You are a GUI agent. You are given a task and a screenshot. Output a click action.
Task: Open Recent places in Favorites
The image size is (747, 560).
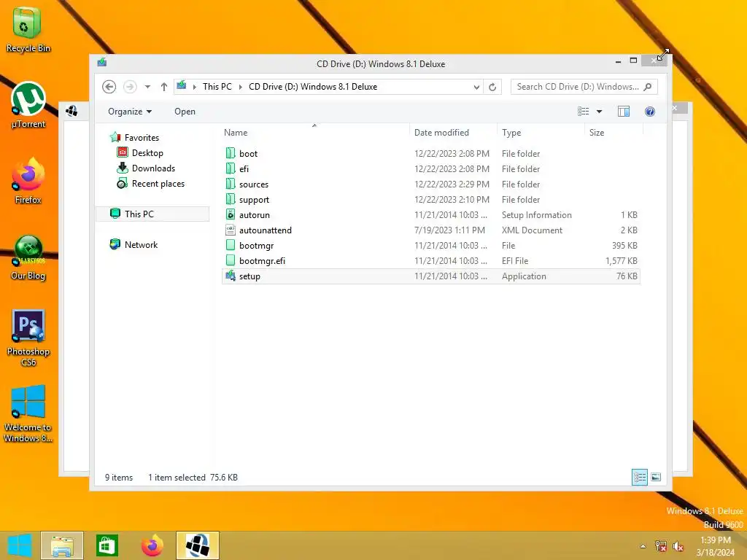(x=158, y=183)
